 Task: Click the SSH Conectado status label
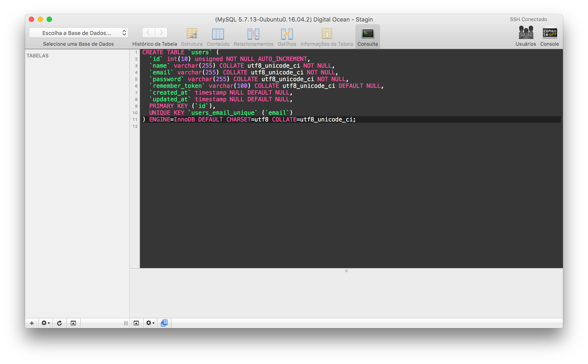(528, 19)
